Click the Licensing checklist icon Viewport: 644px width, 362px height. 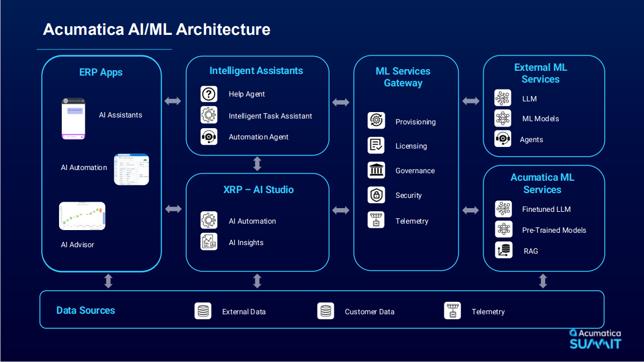tap(376, 145)
